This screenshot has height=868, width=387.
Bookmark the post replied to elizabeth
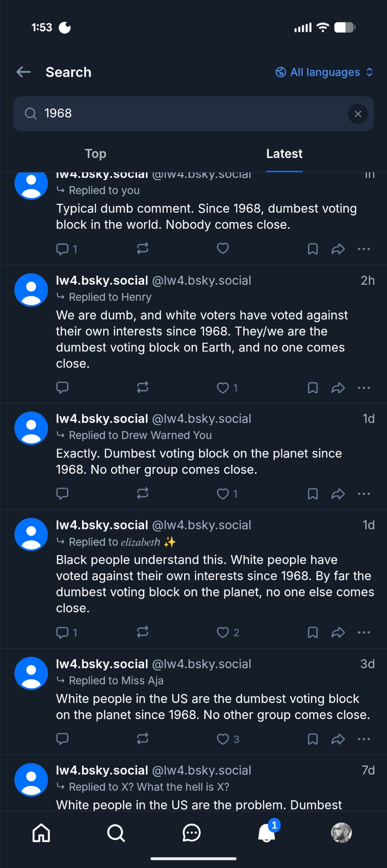pyautogui.click(x=313, y=632)
